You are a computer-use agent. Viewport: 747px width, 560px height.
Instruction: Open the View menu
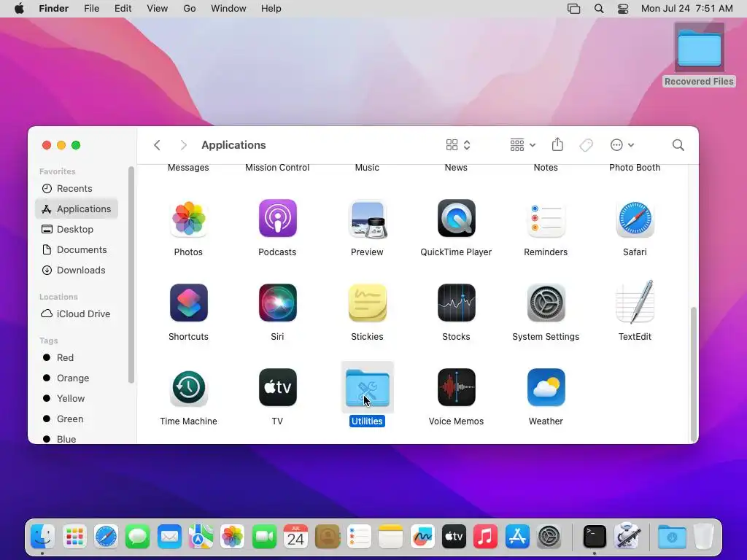(x=158, y=9)
